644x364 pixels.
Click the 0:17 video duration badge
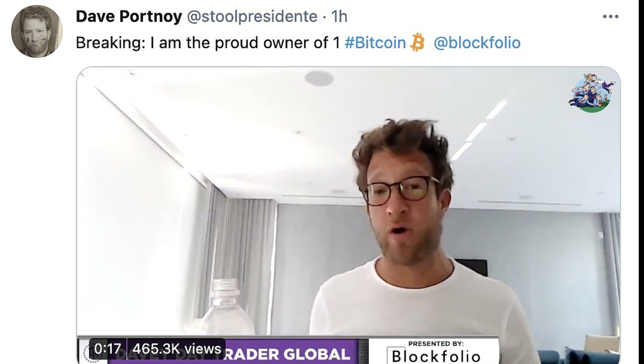(x=108, y=349)
